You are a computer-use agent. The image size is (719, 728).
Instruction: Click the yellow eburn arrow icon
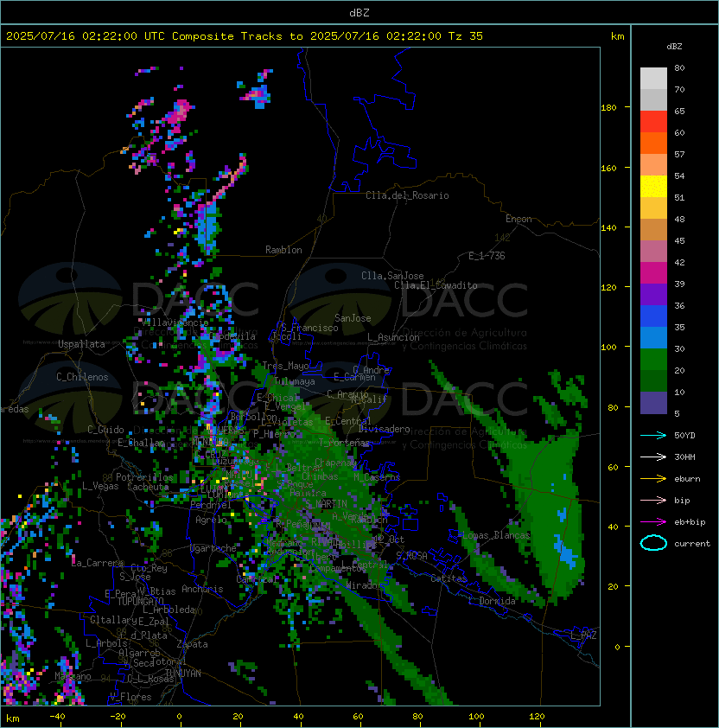[653, 479]
